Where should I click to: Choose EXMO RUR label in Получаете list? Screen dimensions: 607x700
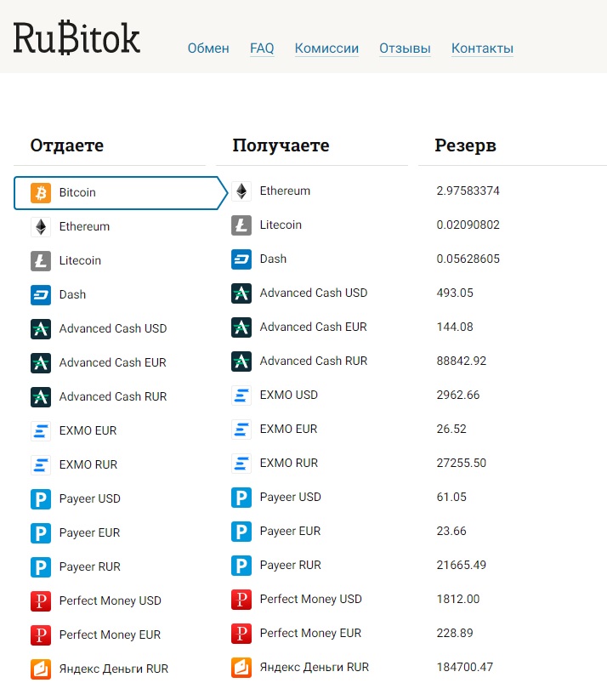[x=289, y=463]
